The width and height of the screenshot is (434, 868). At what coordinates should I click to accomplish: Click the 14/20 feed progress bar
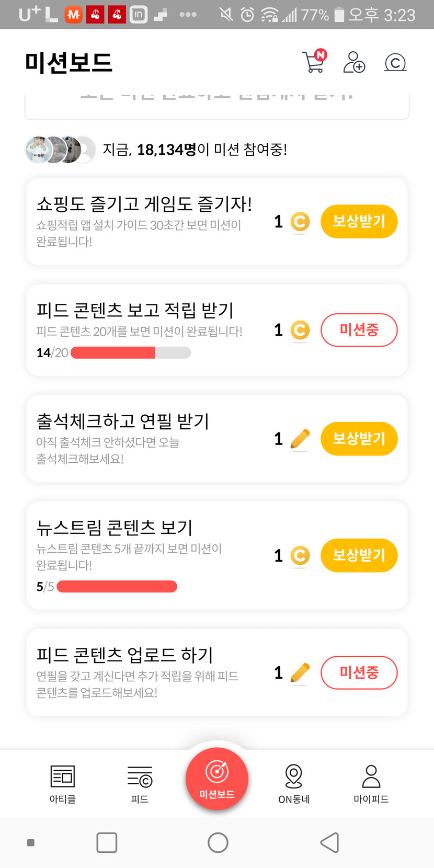click(x=131, y=353)
